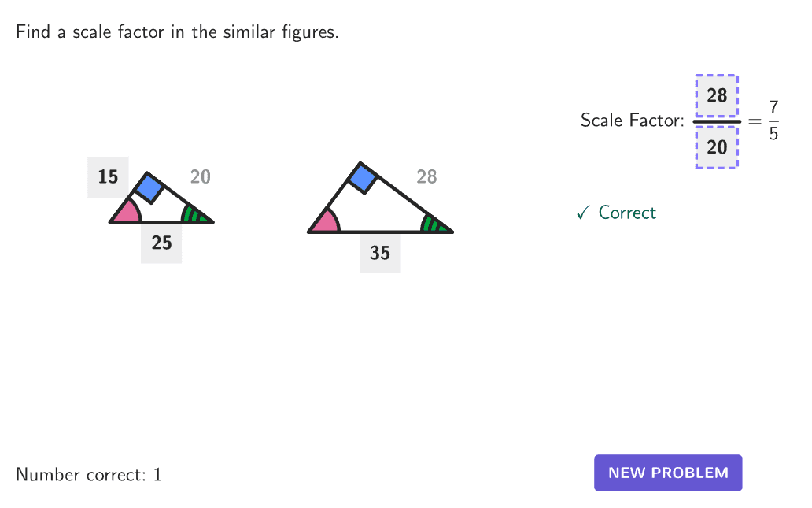The image size is (812, 508).
Task: Select the base label 35 under the large triangle
Action: pyautogui.click(x=380, y=253)
